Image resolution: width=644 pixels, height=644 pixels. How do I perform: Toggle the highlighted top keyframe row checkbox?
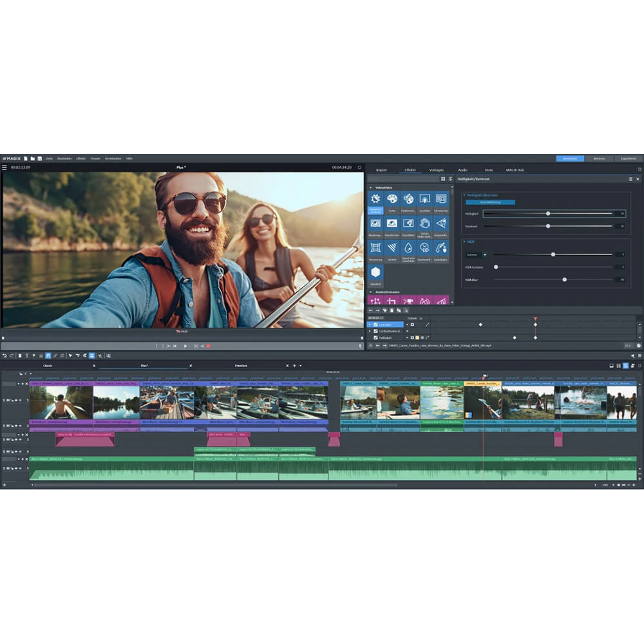pos(375,325)
